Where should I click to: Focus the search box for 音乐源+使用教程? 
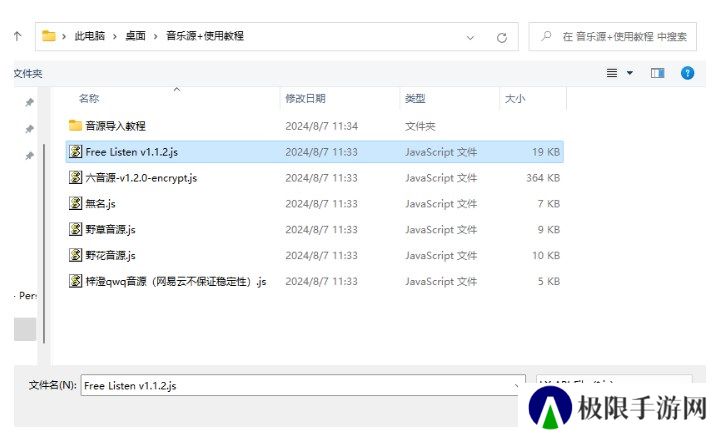[x=613, y=36]
